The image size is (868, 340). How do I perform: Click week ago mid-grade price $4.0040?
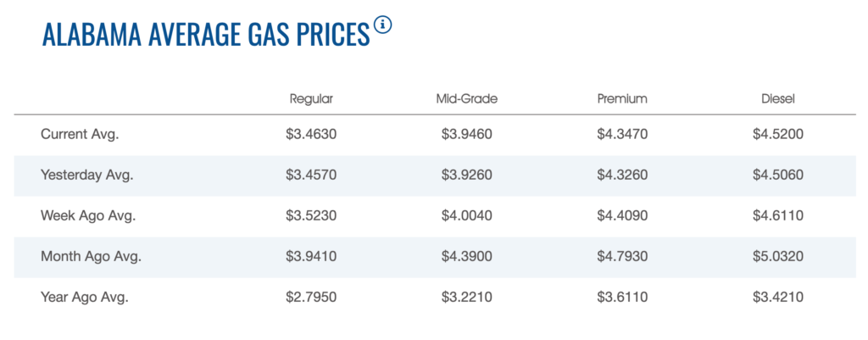pyautogui.click(x=467, y=216)
